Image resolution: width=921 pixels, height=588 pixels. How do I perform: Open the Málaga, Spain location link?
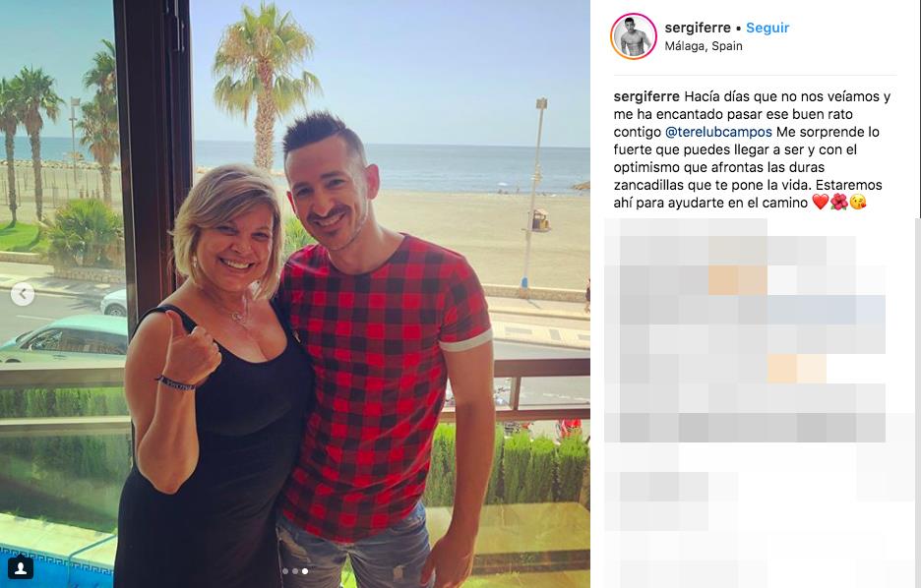pyautogui.click(x=704, y=46)
